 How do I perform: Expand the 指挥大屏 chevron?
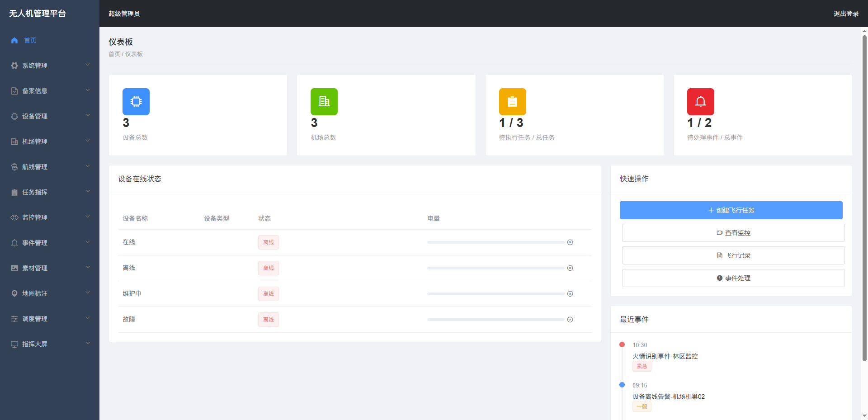tap(88, 344)
